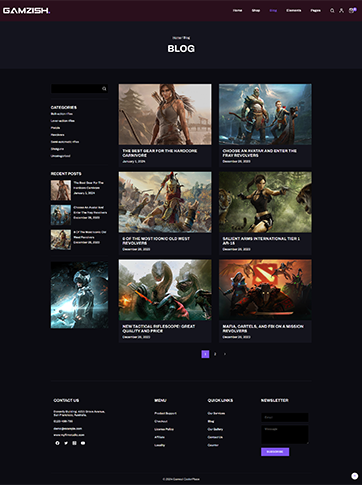Select the Blog menu item

click(x=273, y=11)
